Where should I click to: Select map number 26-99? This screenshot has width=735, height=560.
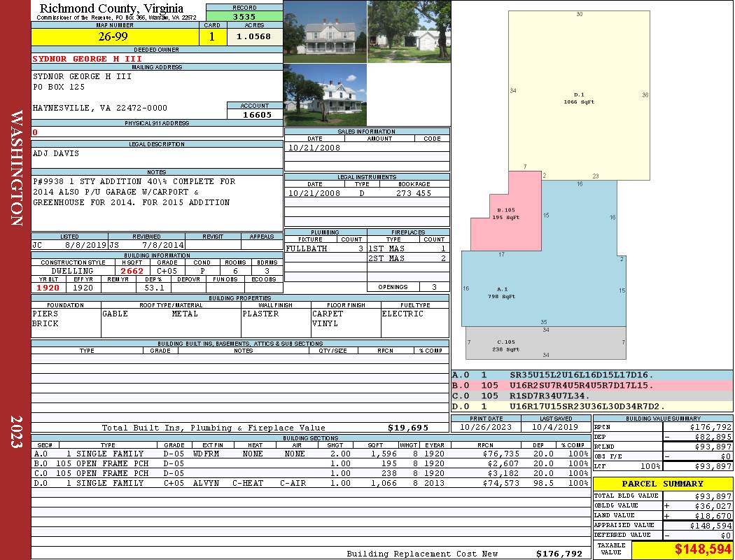[x=113, y=36]
